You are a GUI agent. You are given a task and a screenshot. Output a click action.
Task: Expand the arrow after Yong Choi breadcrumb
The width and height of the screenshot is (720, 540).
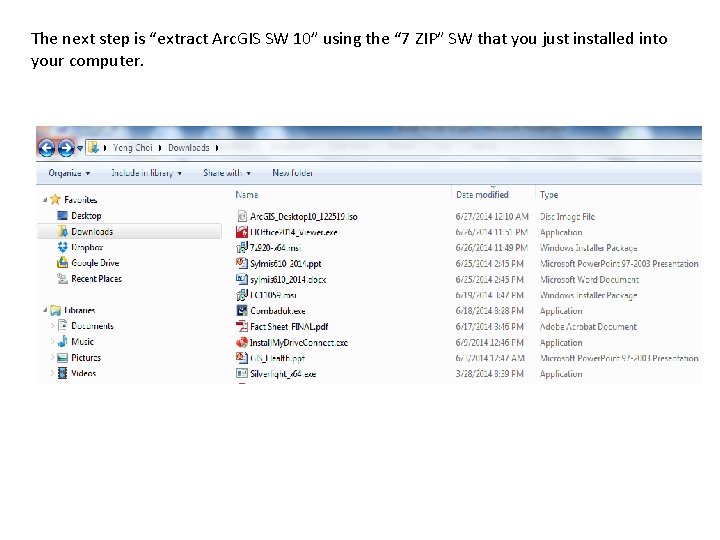[160, 148]
